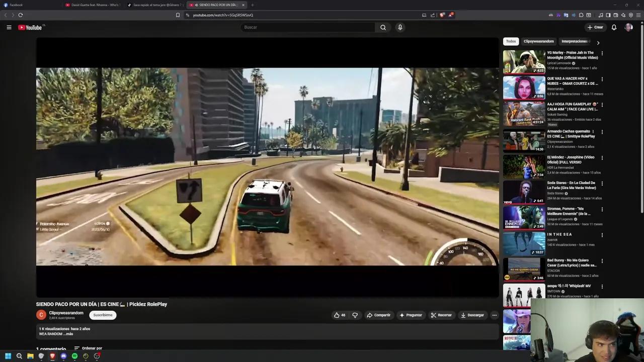644x362 pixels.
Task: Open the hamburger guide menu
Action: [9, 27]
